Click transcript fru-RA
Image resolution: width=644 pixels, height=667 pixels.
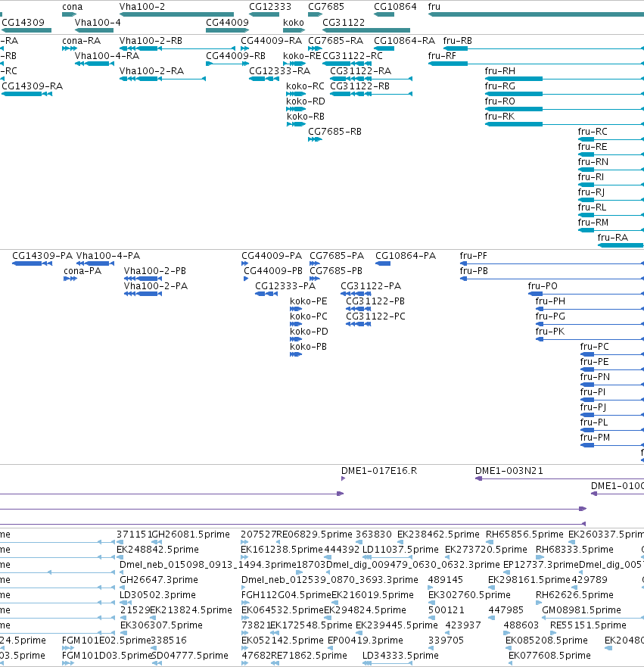pos(621,245)
